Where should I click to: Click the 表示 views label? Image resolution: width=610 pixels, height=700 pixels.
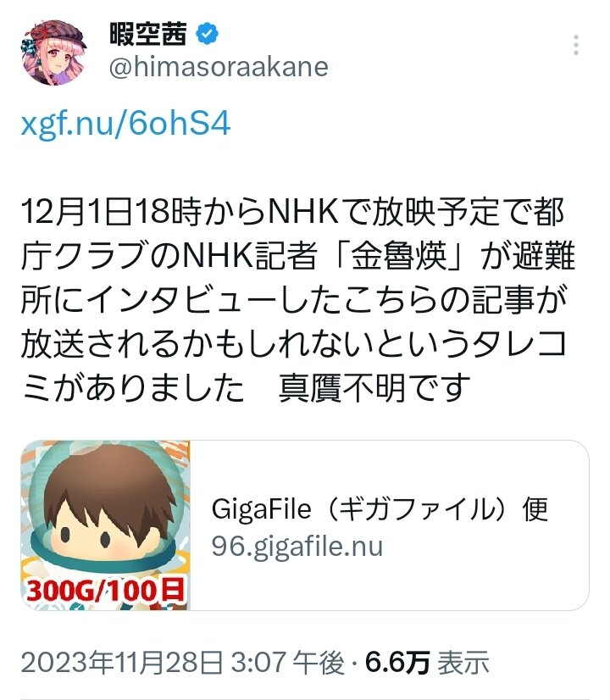pyautogui.click(x=463, y=662)
